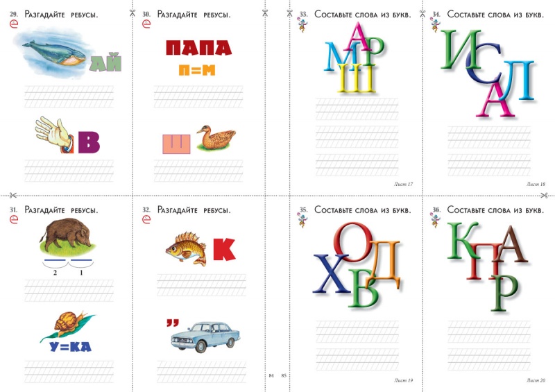Image resolution: width=555 pixels, height=392 pixels.
Task: Click the fish picture beside red К
Action: tap(186, 248)
